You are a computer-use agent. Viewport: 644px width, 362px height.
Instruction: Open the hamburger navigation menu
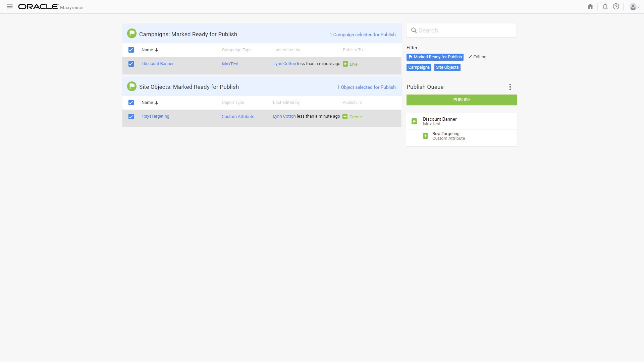click(10, 7)
